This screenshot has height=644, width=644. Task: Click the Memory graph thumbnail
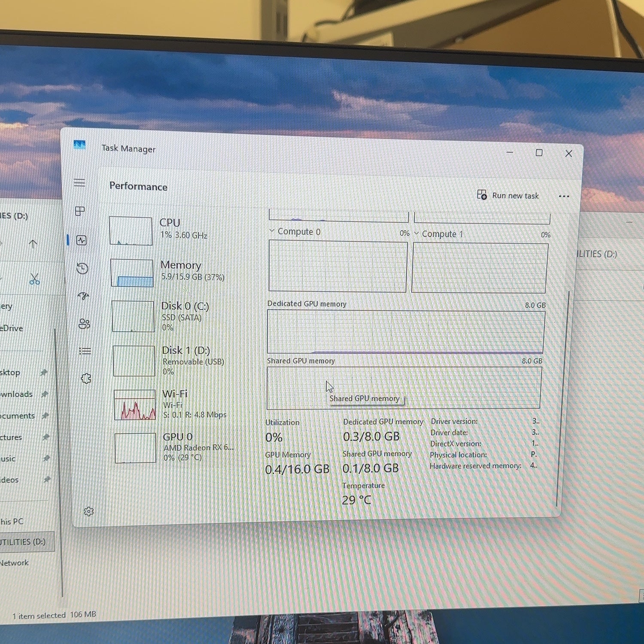pyautogui.click(x=132, y=273)
